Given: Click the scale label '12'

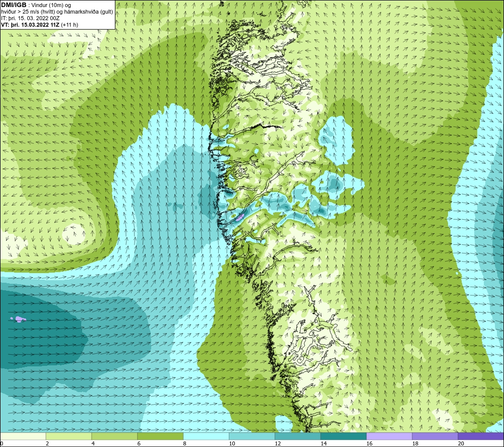Looking at the screenshot, I should pyautogui.click(x=278, y=444).
